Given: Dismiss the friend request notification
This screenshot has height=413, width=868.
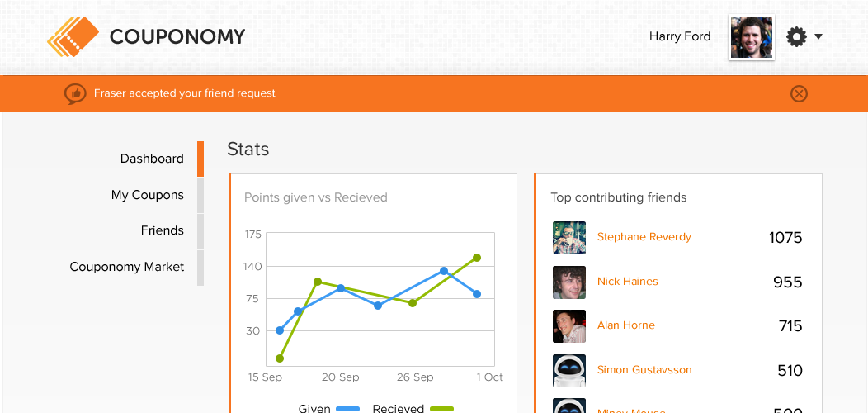Looking at the screenshot, I should click(x=799, y=93).
